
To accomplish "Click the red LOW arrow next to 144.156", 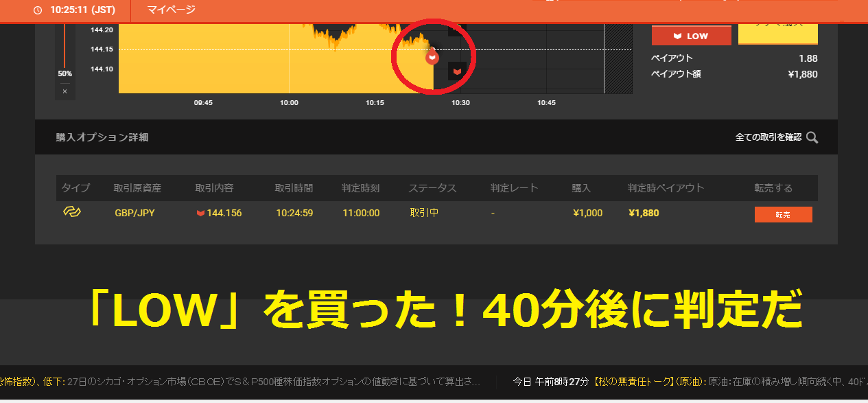I will [x=200, y=214].
